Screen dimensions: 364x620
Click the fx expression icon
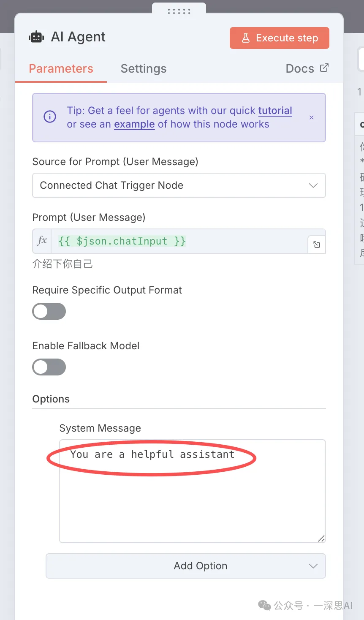(42, 241)
